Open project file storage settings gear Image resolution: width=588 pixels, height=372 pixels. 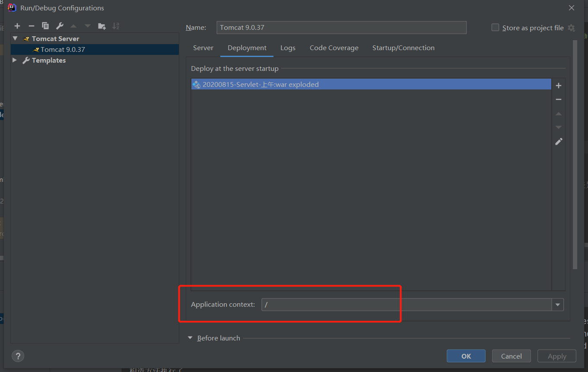[x=571, y=28]
